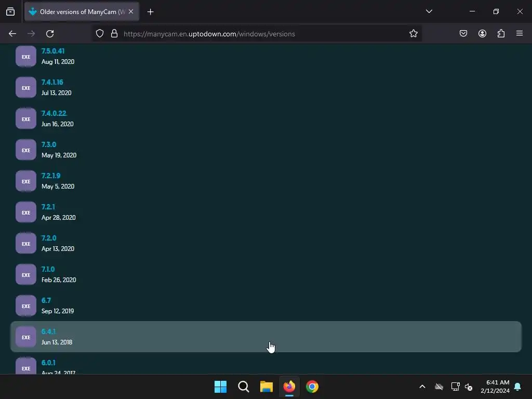Click the Jun 16, 2020 date text
This screenshot has height=399, width=532.
click(57, 124)
